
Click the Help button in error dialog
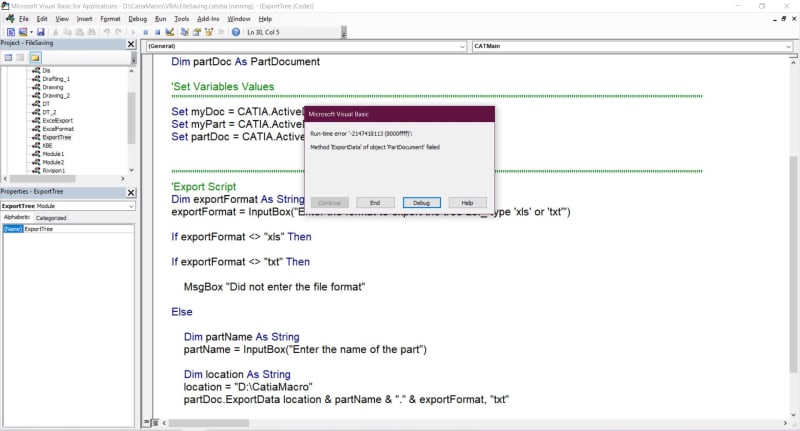[467, 203]
